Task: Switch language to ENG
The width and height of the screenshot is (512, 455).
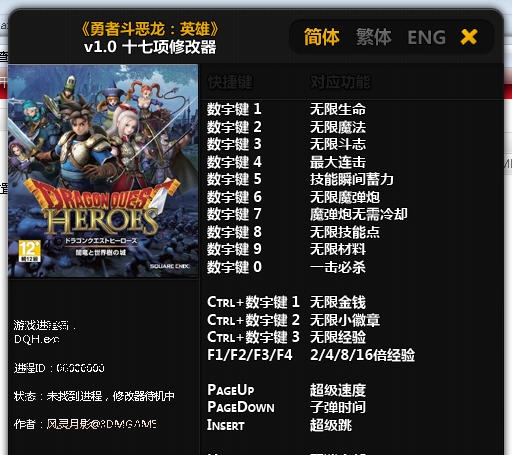Action: tap(426, 37)
